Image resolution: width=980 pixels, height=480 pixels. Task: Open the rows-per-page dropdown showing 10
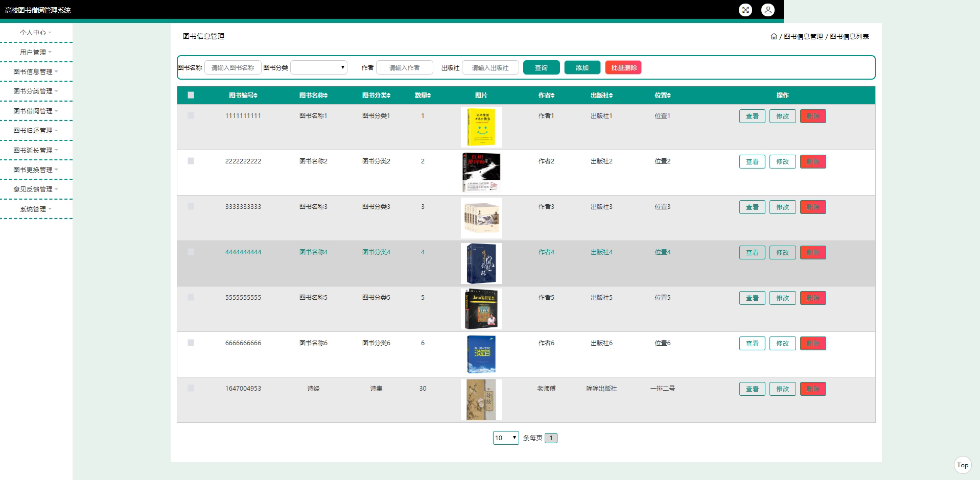pyautogui.click(x=506, y=438)
